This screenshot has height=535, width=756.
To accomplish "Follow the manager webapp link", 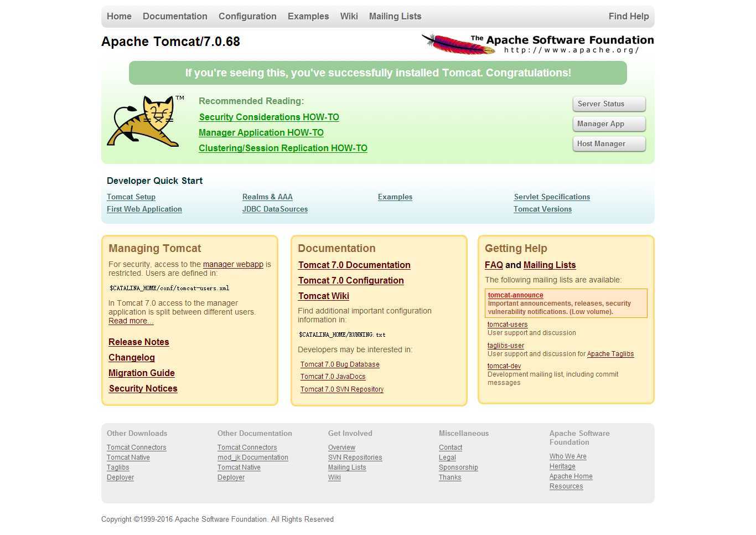I will pos(233,265).
